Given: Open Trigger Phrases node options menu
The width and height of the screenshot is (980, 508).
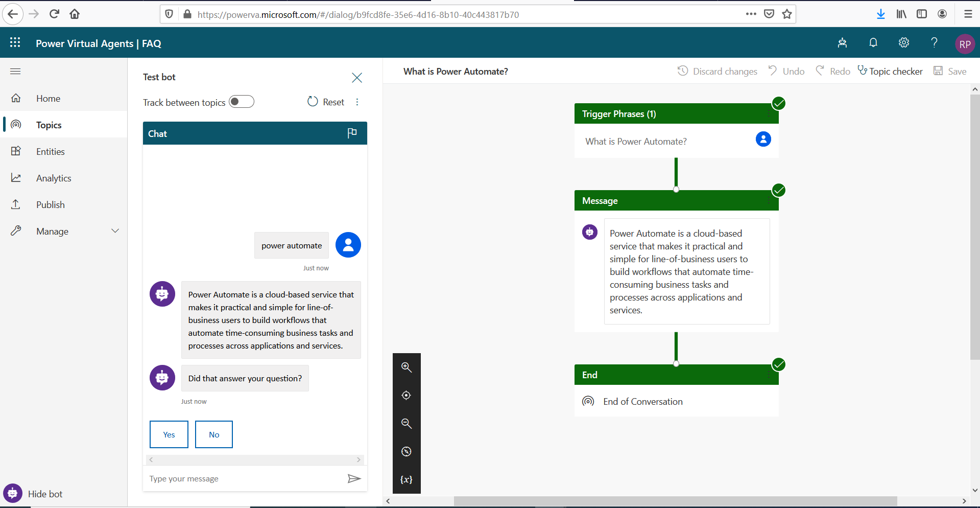Looking at the screenshot, I should click(768, 114).
